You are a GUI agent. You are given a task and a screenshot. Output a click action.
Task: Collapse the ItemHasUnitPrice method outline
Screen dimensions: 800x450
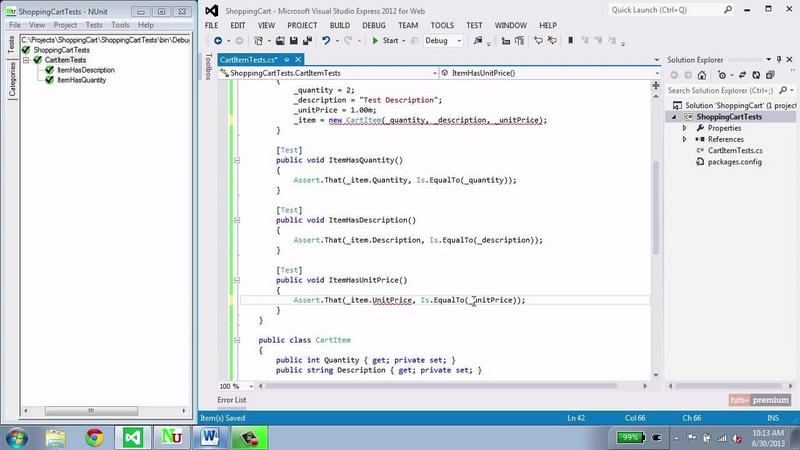pos(237,280)
